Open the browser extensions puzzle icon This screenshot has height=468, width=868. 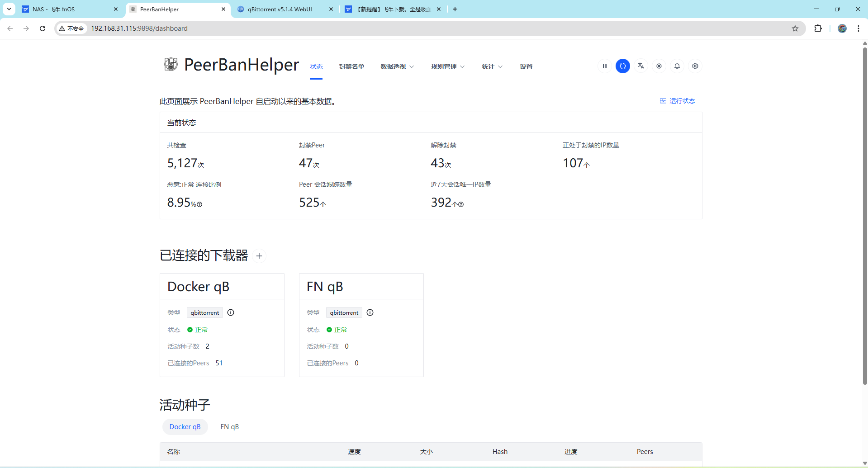point(818,28)
